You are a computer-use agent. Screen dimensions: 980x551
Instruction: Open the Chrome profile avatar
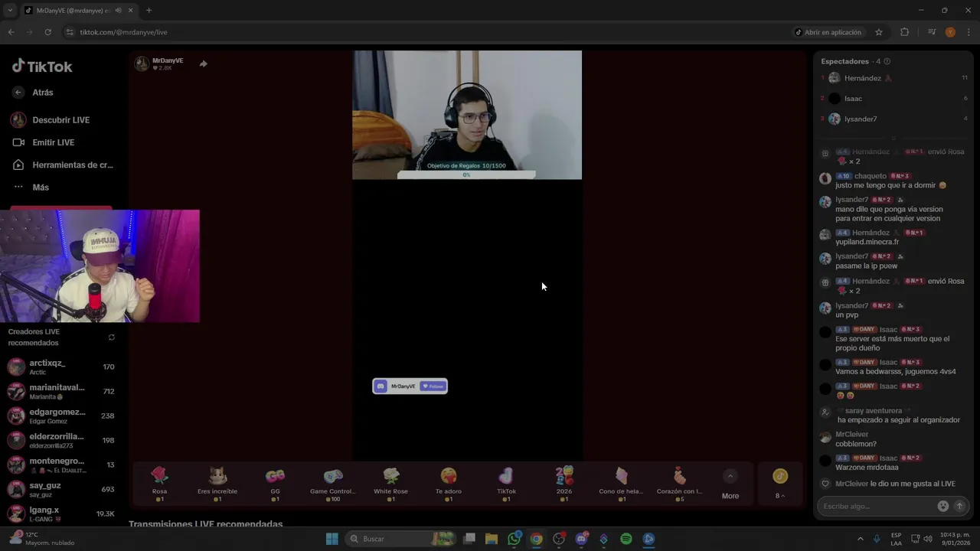[950, 32]
